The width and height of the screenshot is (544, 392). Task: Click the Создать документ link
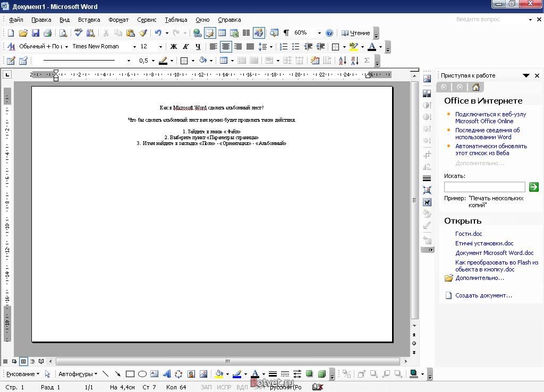click(483, 295)
